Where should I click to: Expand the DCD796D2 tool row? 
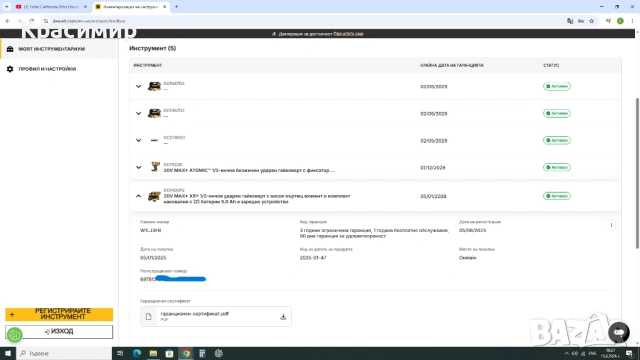coord(138,140)
